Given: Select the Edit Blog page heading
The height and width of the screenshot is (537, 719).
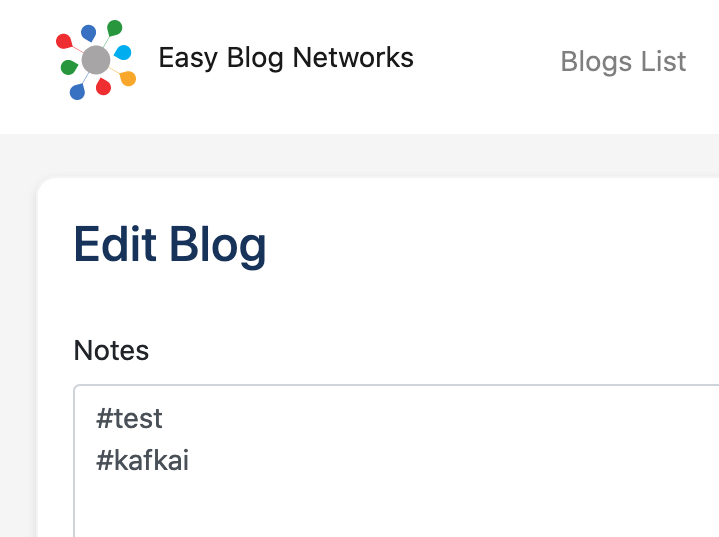Looking at the screenshot, I should [170, 245].
